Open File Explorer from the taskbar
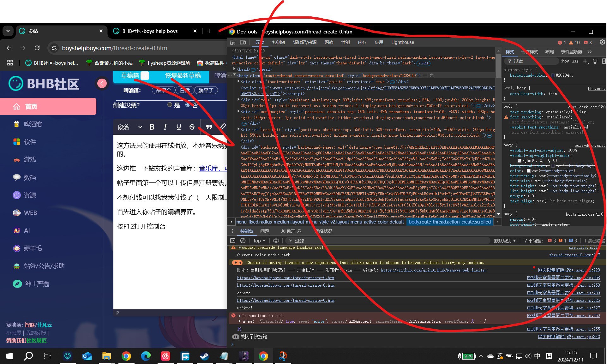The height and width of the screenshot is (364, 607). tap(106, 356)
